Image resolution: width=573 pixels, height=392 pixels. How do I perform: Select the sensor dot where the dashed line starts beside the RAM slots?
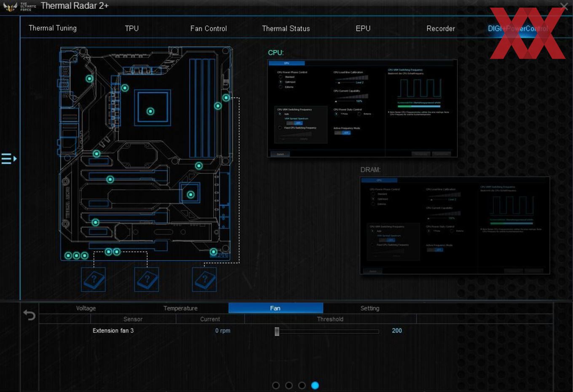pyautogui.click(x=226, y=98)
